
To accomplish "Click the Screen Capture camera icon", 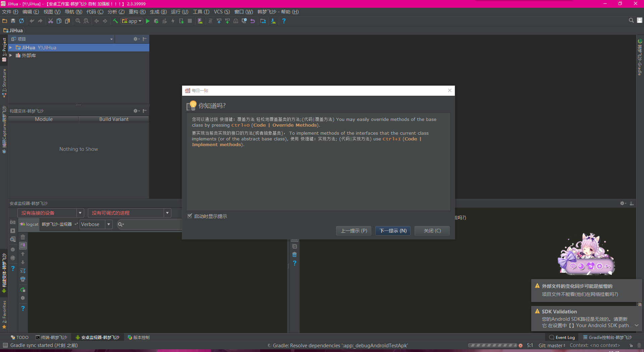I will coord(13,222).
